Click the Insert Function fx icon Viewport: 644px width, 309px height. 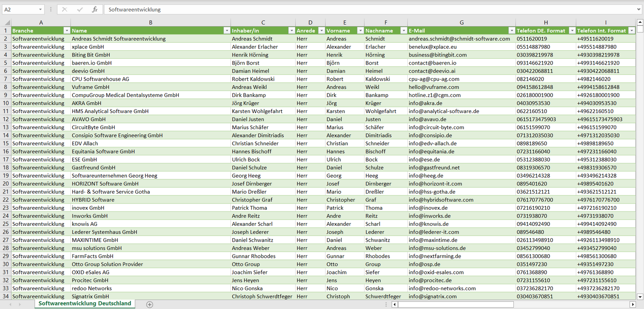[94, 9]
